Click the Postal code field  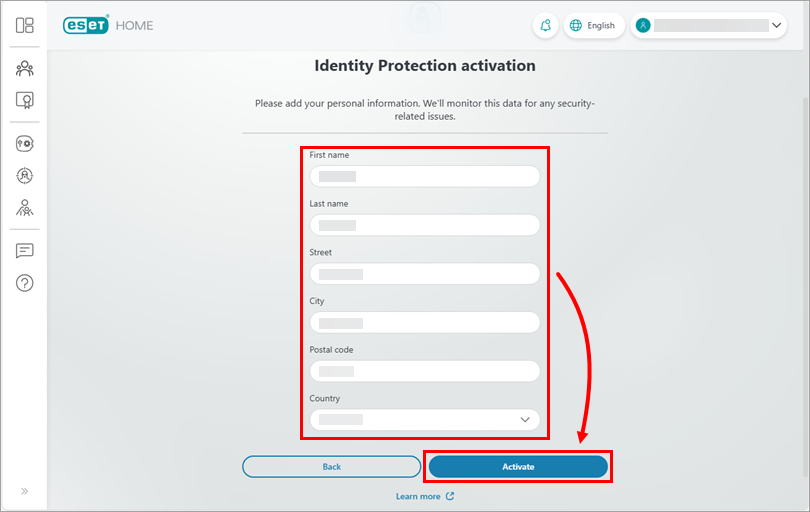pos(425,371)
